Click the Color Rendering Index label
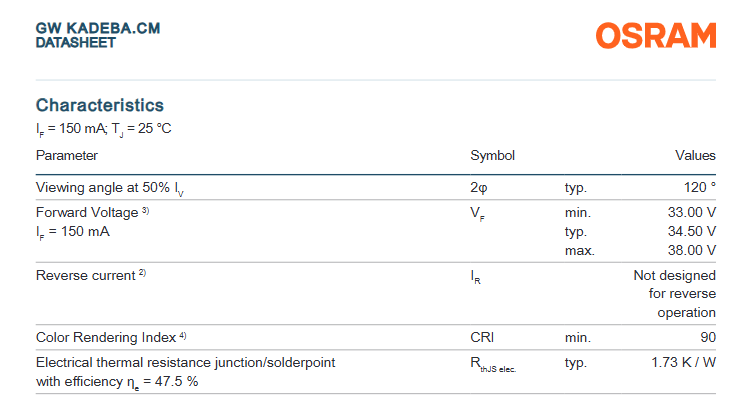Viewport: 734px width, 416px height. pos(105,337)
